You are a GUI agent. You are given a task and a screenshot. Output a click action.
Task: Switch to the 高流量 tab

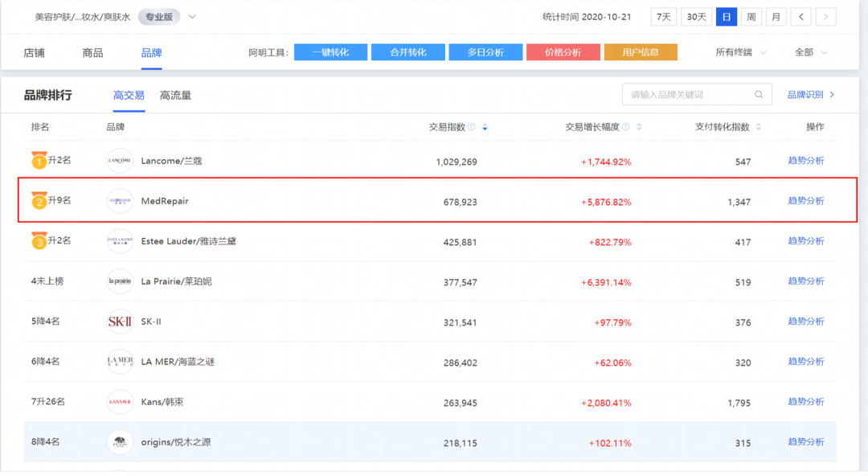click(175, 96)
